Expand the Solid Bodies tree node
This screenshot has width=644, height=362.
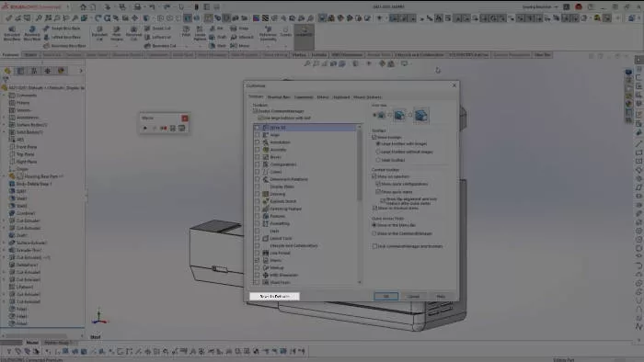click(x=5, y=132)
